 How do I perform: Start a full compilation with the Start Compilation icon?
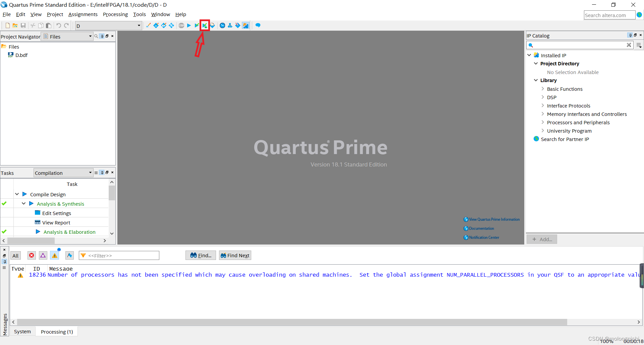click(x=189, y=25)
